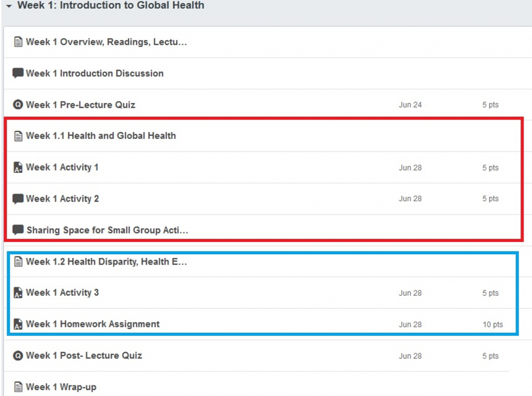This screenshot has width=532, height=396.
Task: Collapse the Week 1 module arrow
Action: pyautogui.click(x=9, y=6)
